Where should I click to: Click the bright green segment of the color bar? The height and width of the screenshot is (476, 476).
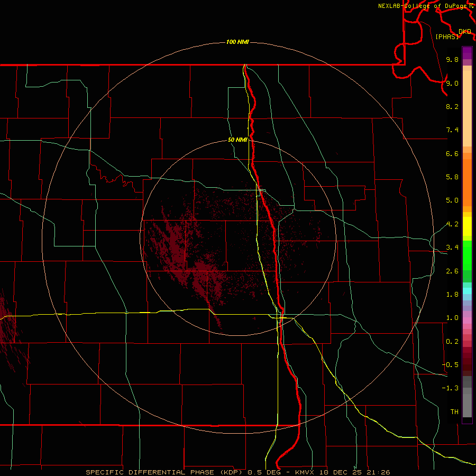click(467, 255)
